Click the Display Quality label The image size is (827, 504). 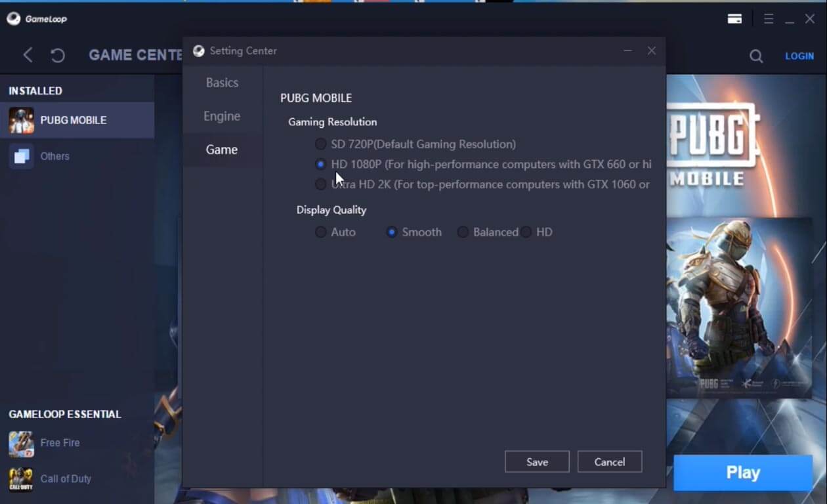(331, 210)
